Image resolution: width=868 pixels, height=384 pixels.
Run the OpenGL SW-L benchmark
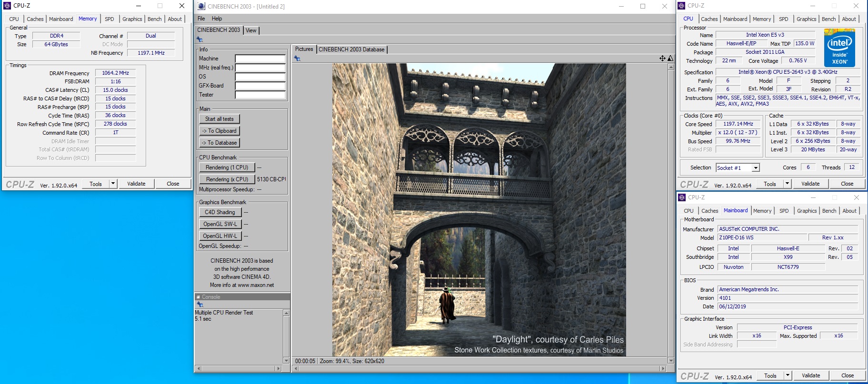pyautogui.click(x=220, y=224)
